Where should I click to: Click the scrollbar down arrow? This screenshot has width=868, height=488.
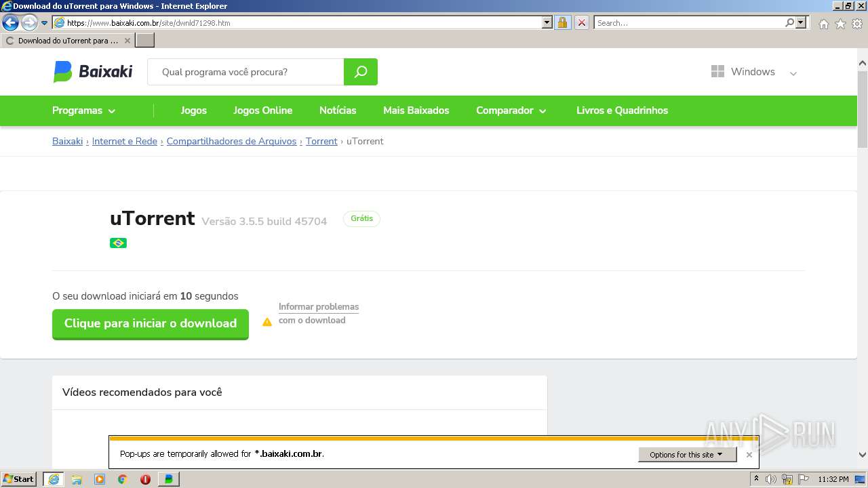coord(863,455)
